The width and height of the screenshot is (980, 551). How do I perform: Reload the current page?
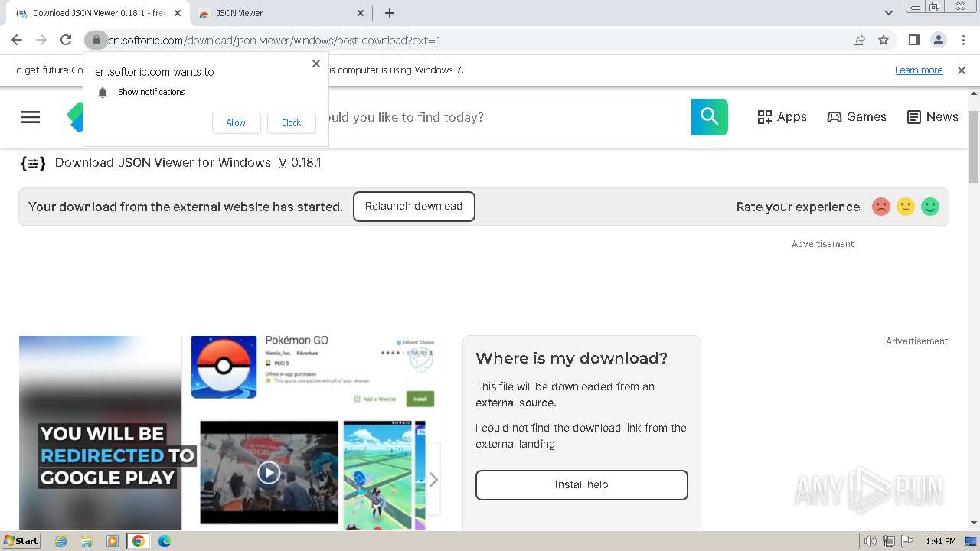point(66,40)
